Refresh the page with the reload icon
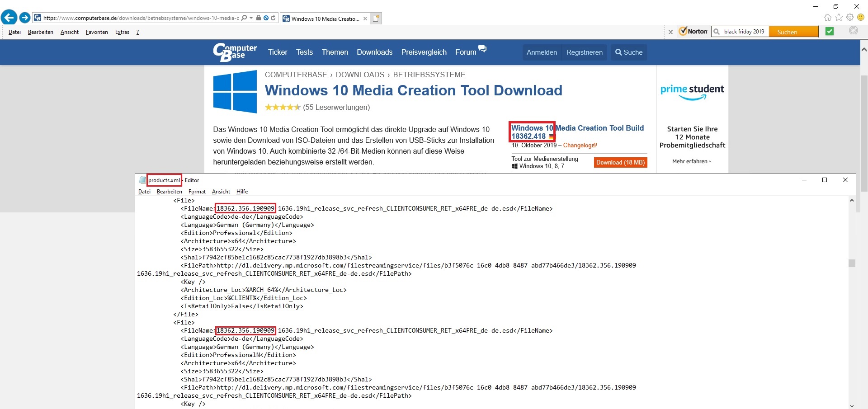 [x=273, y=18]
